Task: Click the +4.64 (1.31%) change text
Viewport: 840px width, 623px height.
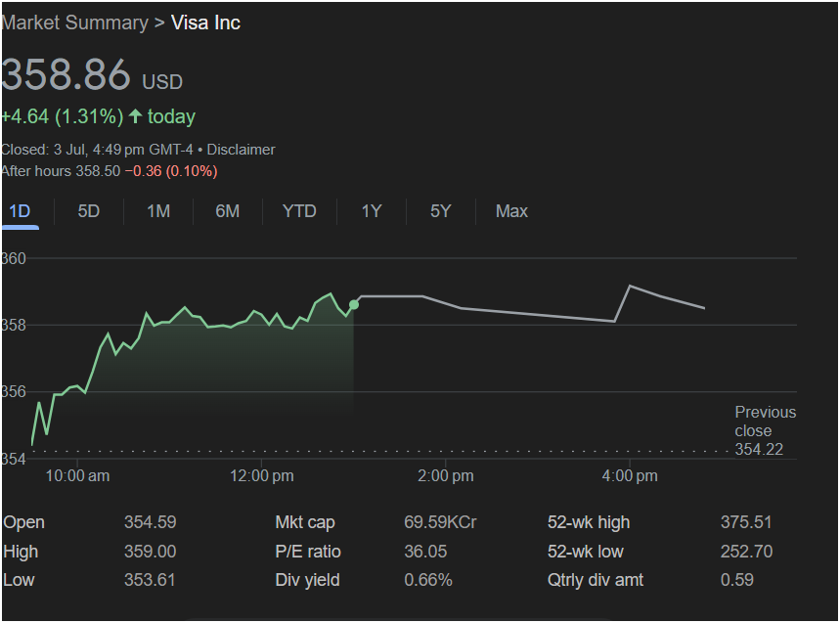Action: pyautogui.click(x=63, y=116)
